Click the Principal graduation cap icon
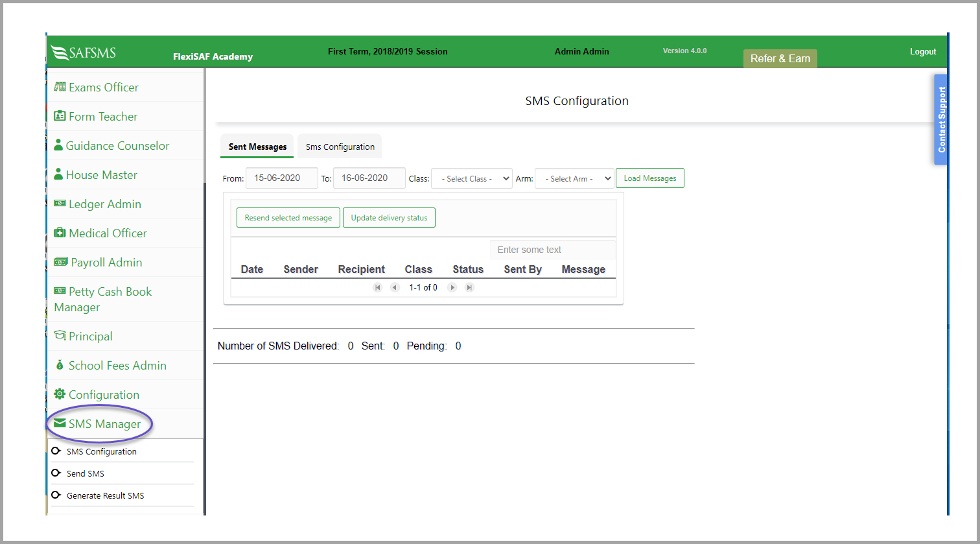980x544 pixels. [x=60, y=336]
